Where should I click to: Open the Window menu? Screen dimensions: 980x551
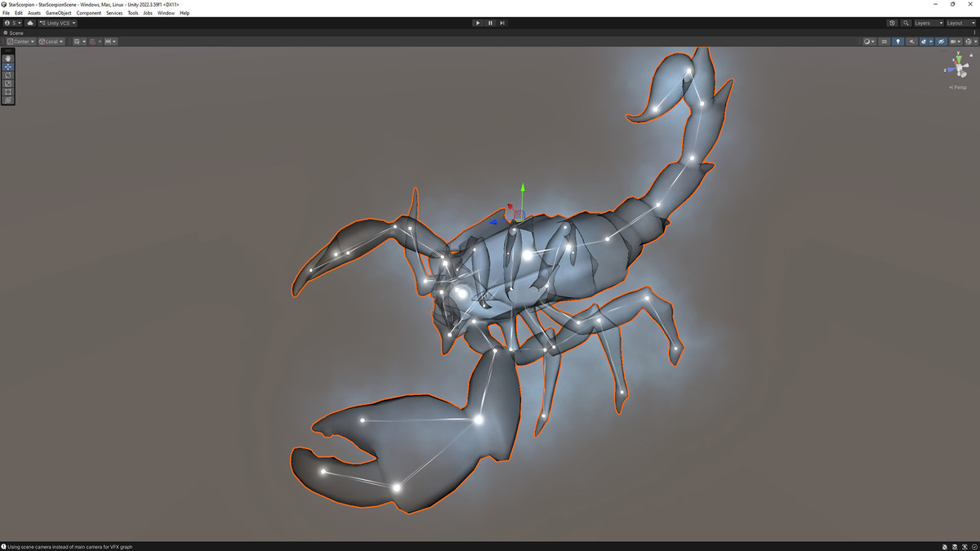tap(166, 13)
